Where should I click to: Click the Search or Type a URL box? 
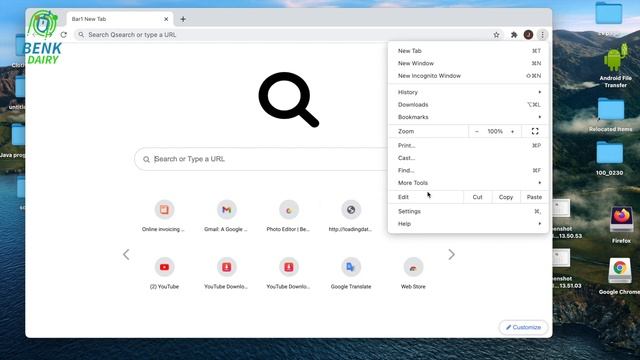(261, 159)
